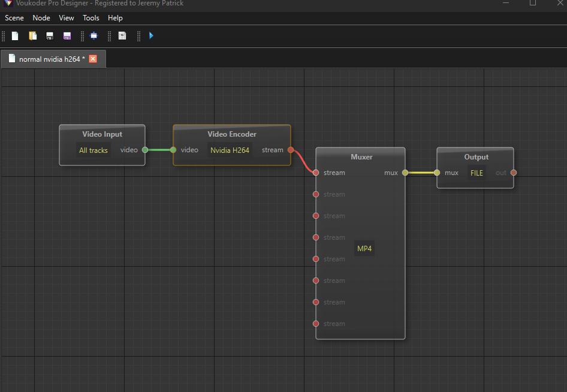This screenshot has width=567, height=392.
Task: Open the Node menu
Action: click(41, 18)
